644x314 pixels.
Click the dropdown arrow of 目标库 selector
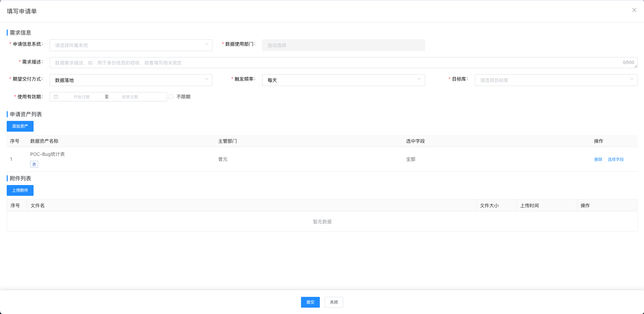click(632, 79)
